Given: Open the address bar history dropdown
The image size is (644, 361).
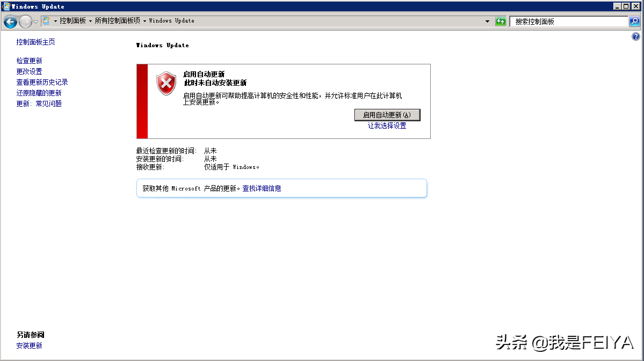Looking at the screenshot, I should (488, 21).
